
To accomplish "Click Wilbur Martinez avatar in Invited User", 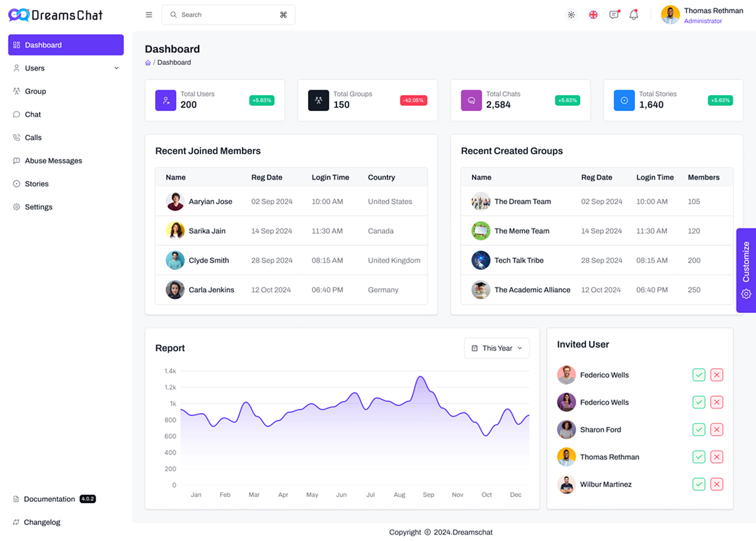I will [566, 484].
